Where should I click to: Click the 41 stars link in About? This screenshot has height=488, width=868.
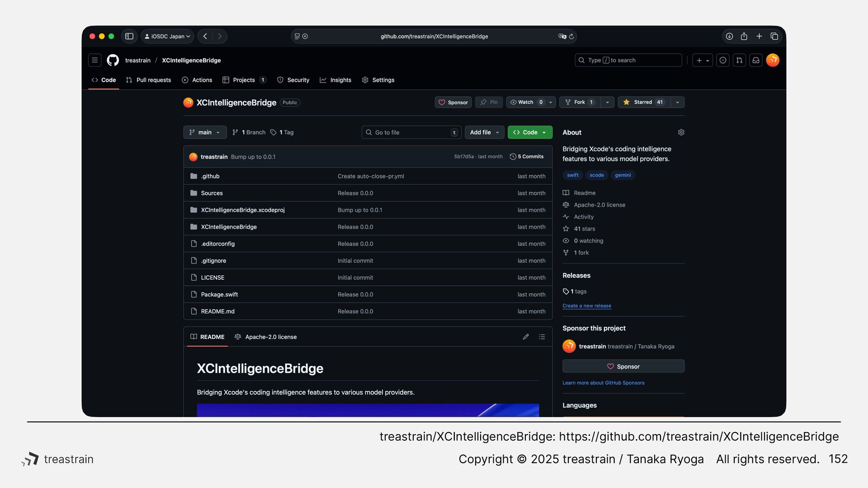pyautogui.click(x=584, y=229)
